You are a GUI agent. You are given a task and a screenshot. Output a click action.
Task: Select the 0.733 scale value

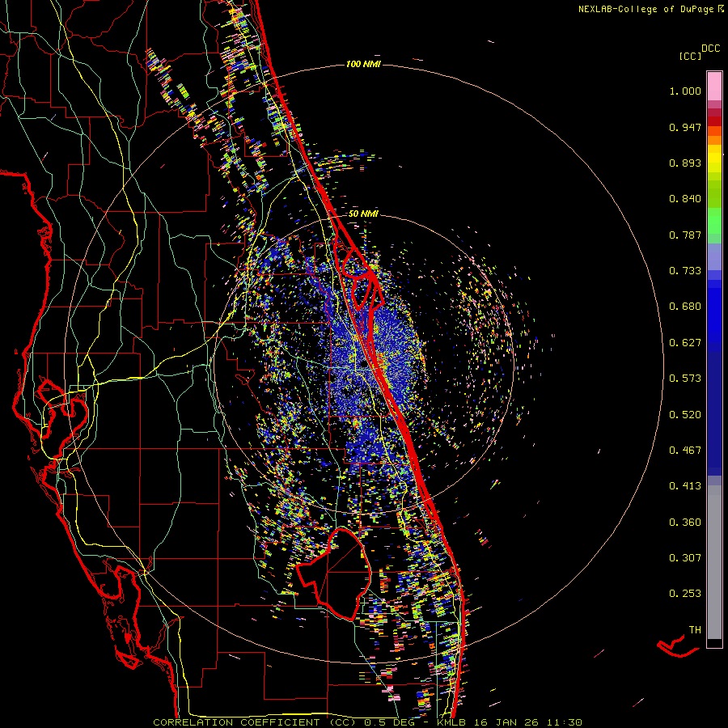tap(685, 271)
